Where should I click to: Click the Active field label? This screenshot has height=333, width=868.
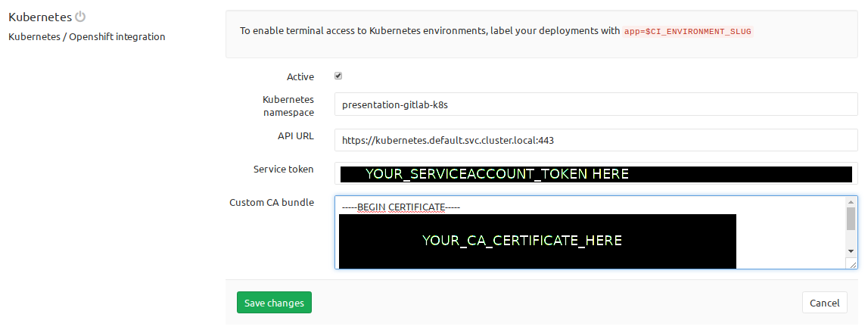[x=300, y=76]
